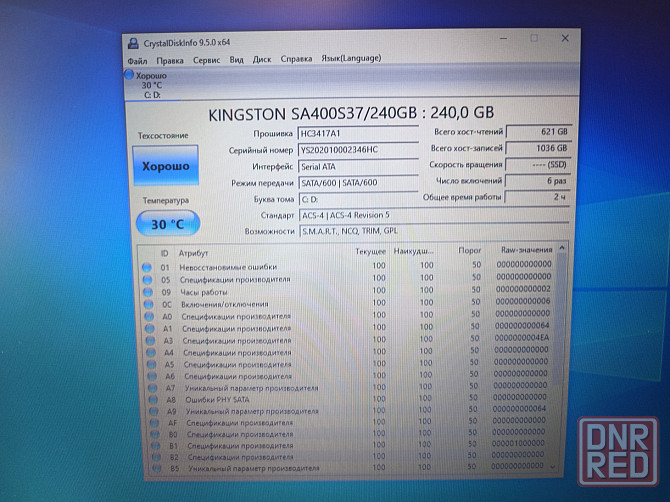Open the Сервис menu
This screenshot has width=670, height=502.
coord(206,60)
